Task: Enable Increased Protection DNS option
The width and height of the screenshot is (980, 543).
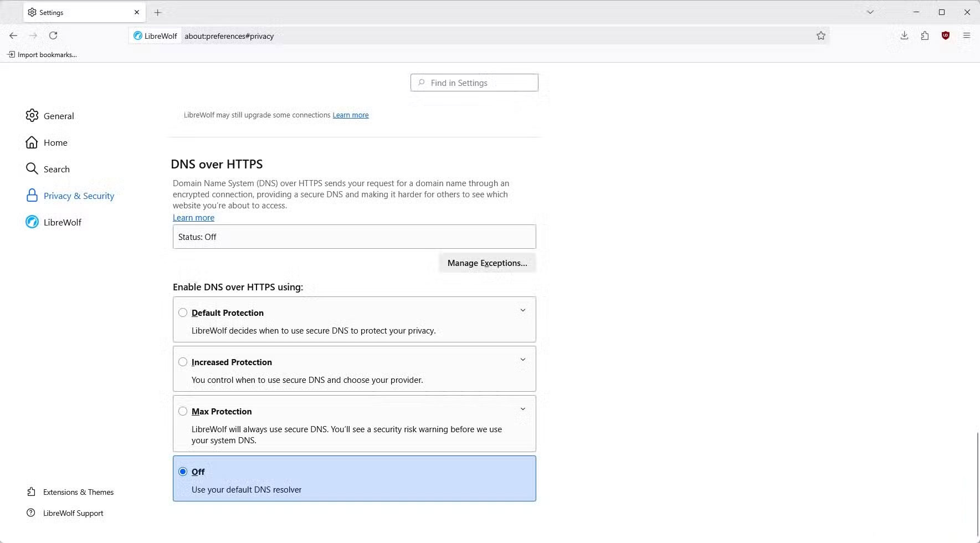Action: (183, 362)
